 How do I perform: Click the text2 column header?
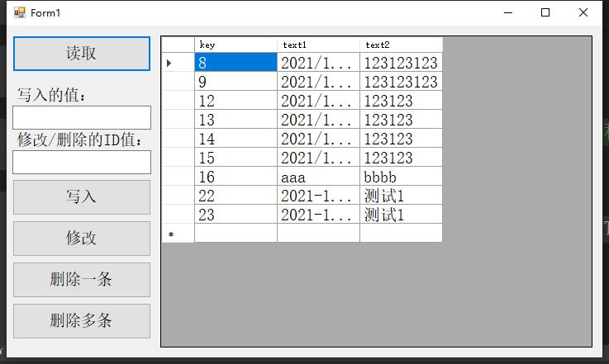pyautogui.click(x=401, y=45)
